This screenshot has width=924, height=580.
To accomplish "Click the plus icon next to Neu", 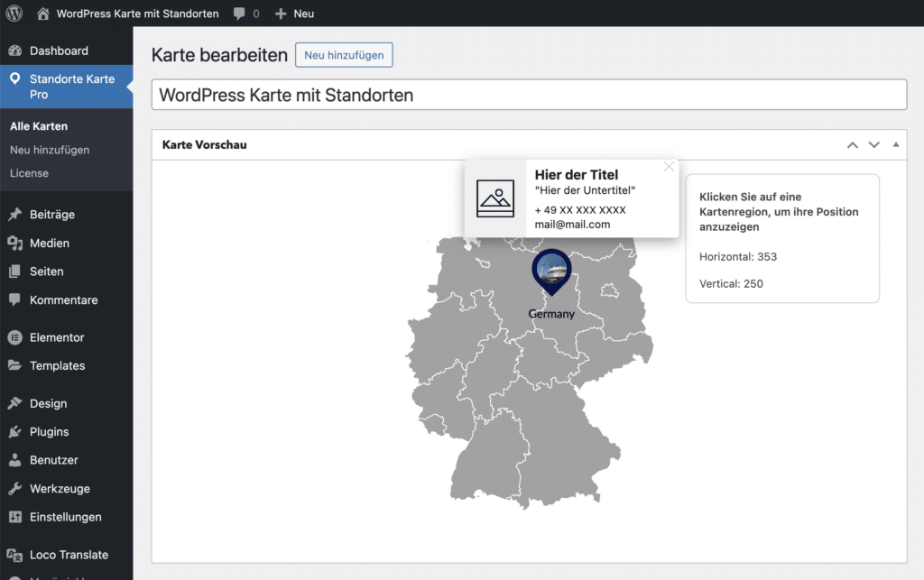I will [x=281, y=14].
